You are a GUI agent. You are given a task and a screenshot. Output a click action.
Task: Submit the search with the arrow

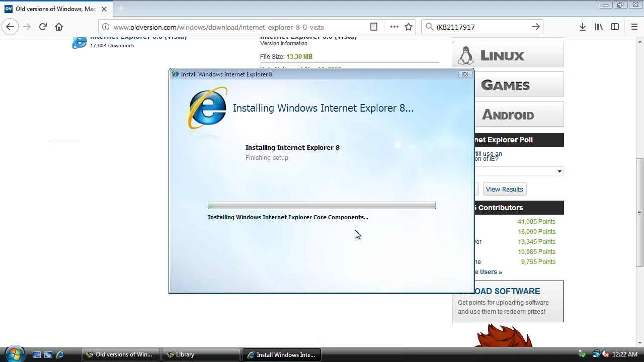[536, 27]
